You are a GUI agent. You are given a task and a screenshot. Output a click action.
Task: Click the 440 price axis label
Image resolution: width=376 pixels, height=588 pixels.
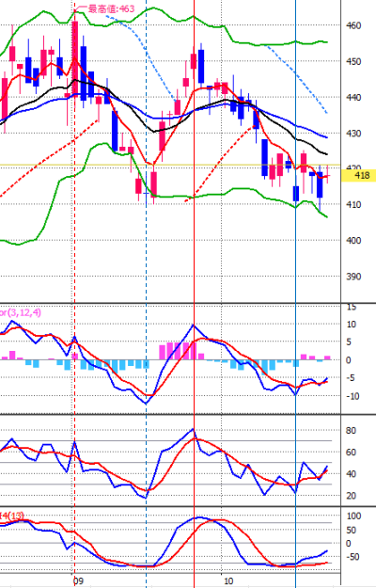coord(353,98)
